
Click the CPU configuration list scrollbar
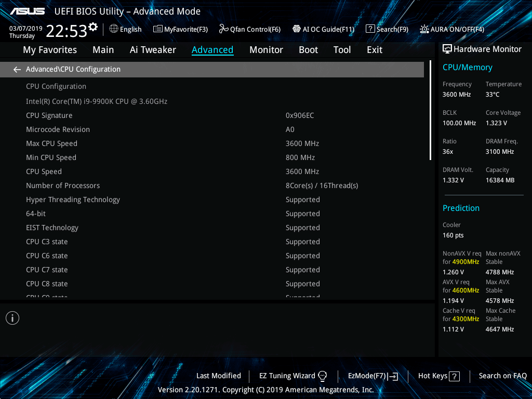430,110
